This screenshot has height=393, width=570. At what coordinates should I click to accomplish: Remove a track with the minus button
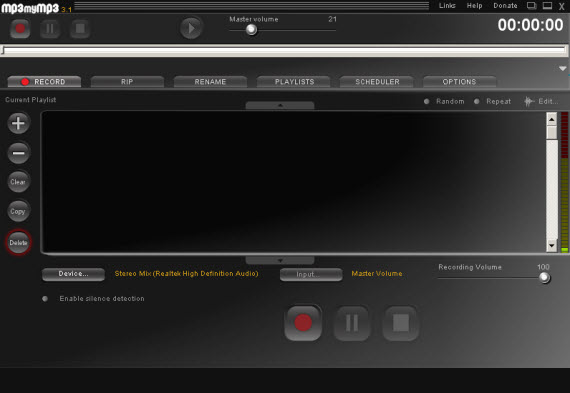[x=18, y=153]
